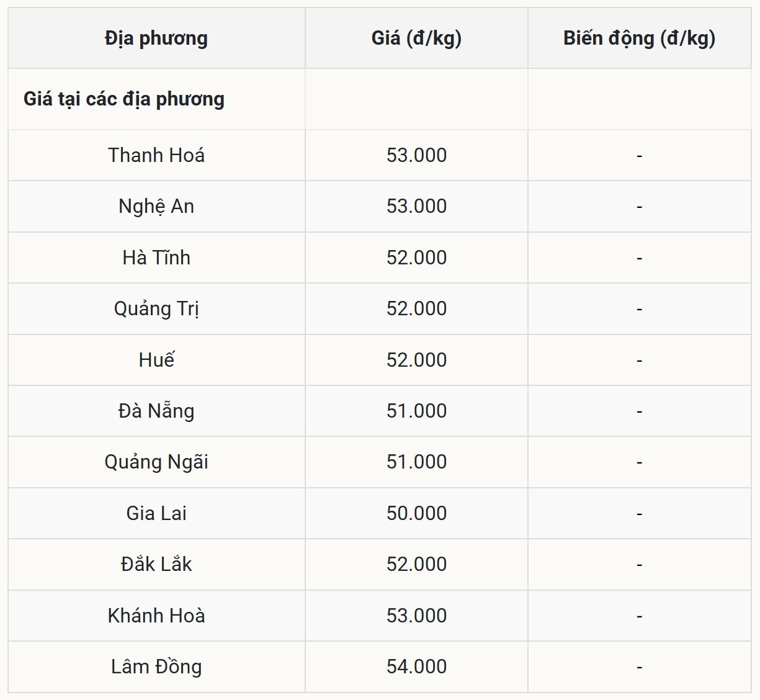The image size is (760, 700).
Task: Select the Khánh Hoà cell
Action: coord(156,616)
